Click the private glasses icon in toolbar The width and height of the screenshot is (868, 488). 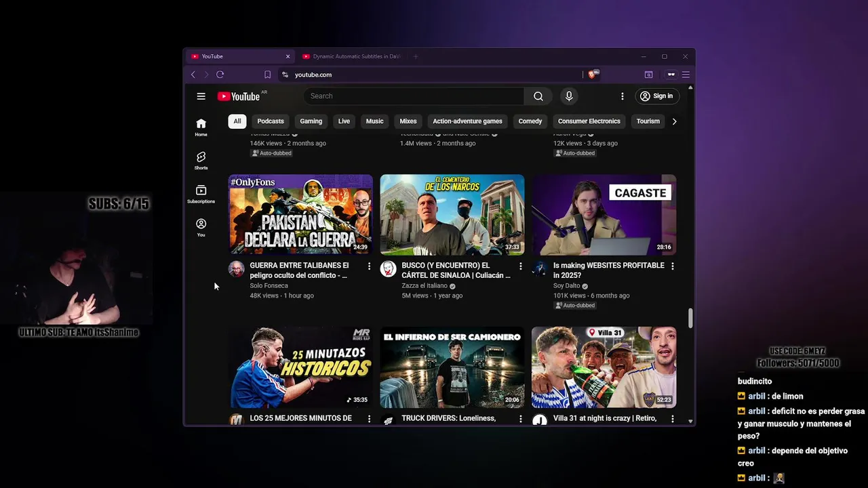671,75
